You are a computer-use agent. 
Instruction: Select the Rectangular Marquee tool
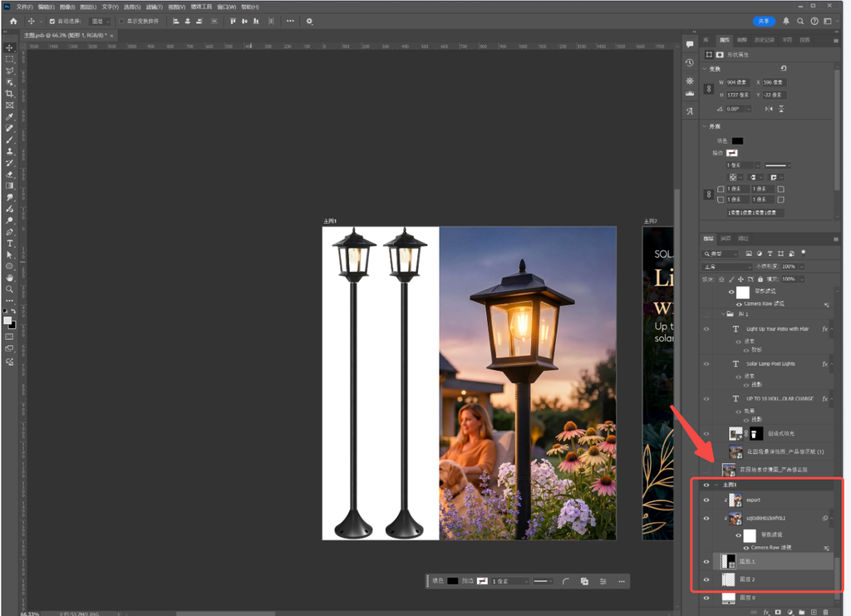(9, 59)
